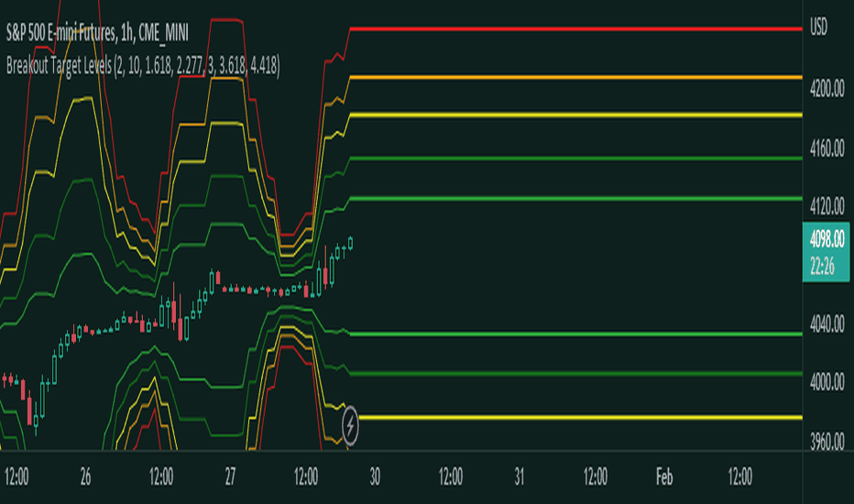Screen dimensions: 854x504
Task: Open the Breakout Target Levels indicator legend
Action: [143, 66]
